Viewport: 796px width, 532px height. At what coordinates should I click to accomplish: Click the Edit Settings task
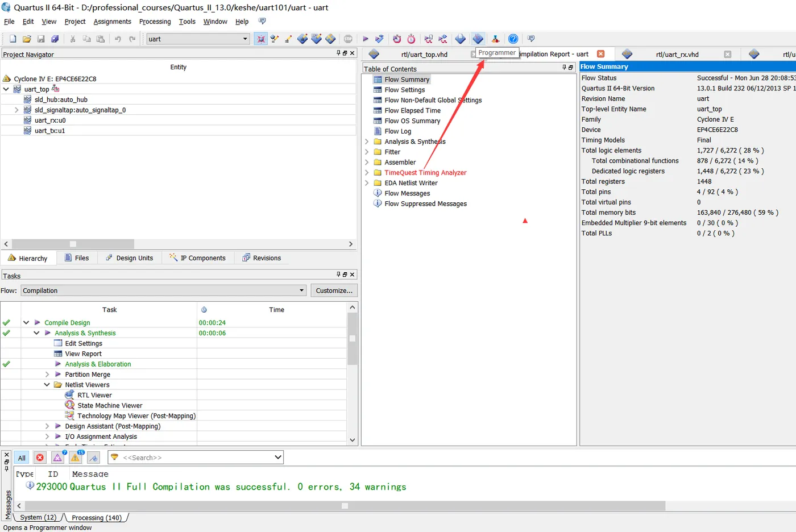pyautogui.click(x=84, y=343)
